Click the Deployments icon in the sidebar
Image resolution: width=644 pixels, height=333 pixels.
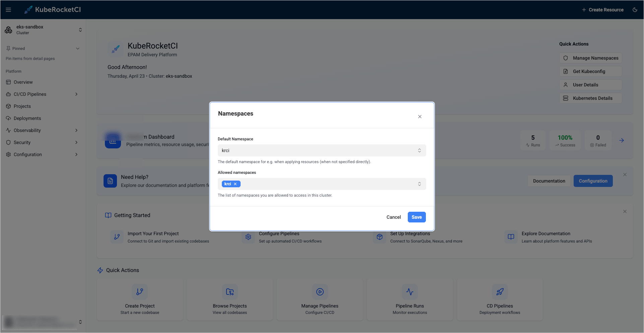tap(8, 118)
